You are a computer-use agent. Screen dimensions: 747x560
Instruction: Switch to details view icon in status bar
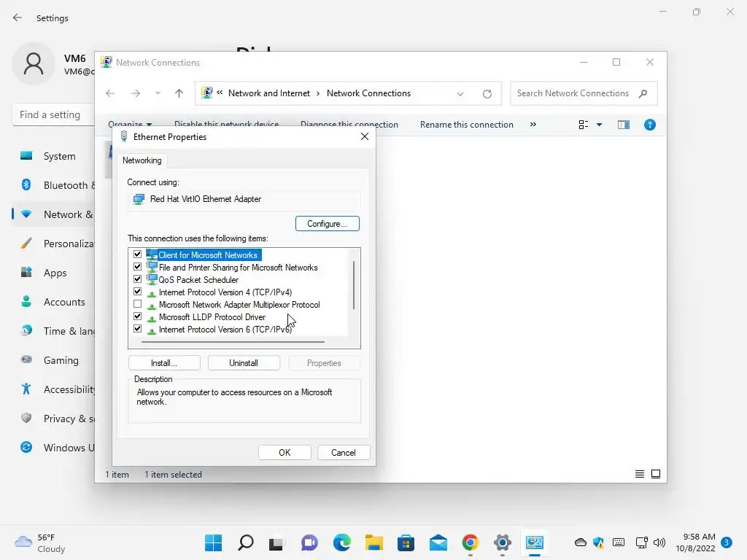pos(640,474)
